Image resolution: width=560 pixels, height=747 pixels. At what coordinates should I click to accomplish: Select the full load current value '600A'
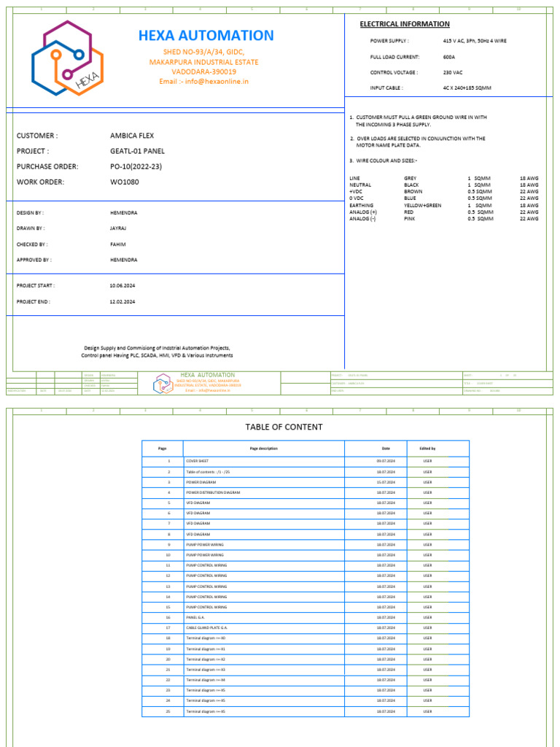(x=449, y=57)
